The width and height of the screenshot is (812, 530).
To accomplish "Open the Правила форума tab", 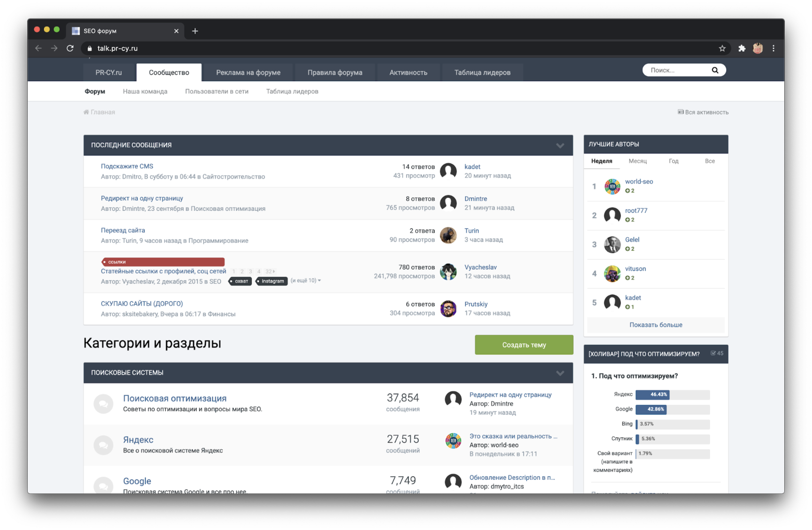I will coord(335,73).
